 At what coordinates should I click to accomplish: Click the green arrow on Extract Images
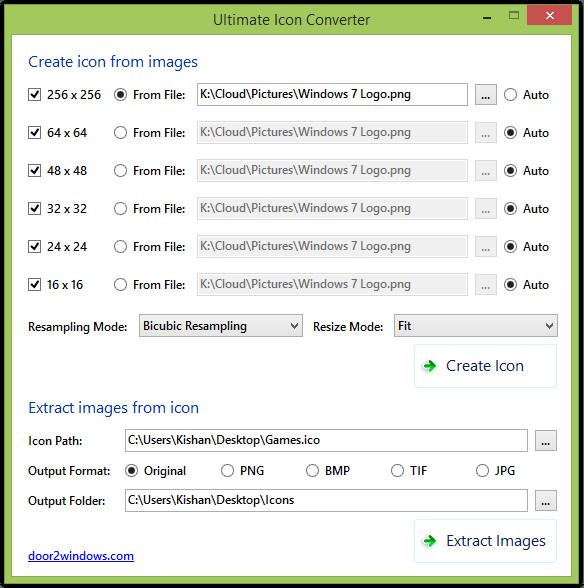[x=429, y=541]
